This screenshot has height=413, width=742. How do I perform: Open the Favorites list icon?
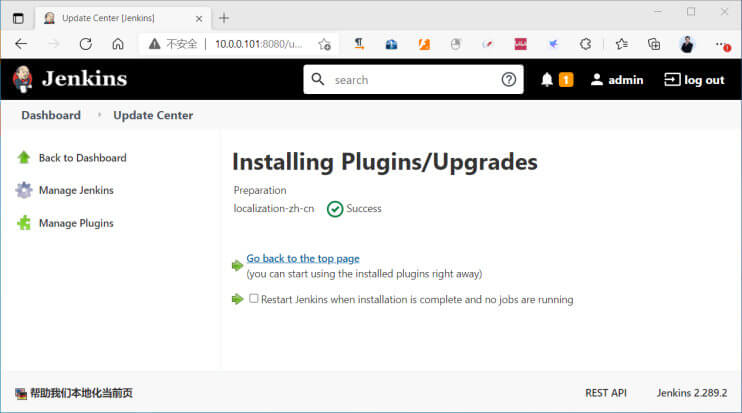621,44
